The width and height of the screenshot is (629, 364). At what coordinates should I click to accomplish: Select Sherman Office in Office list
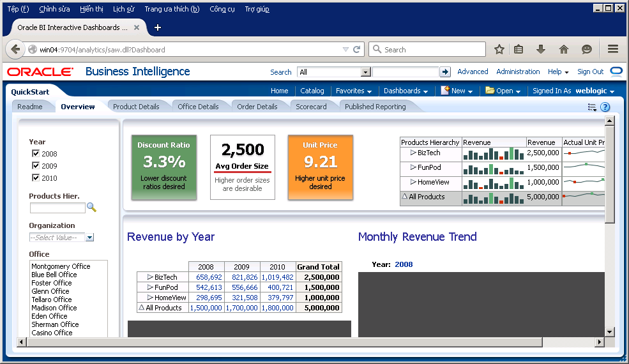(55, 324)
